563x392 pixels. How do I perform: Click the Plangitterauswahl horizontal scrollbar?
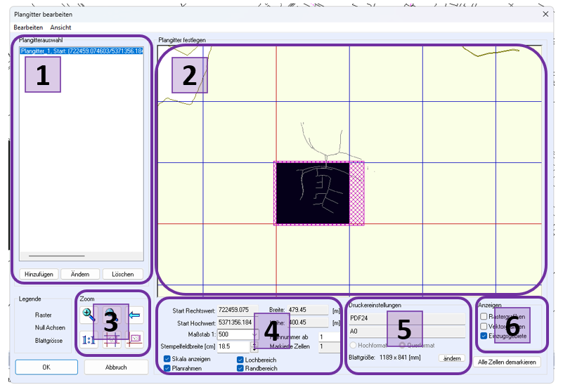(x=56, y=256)
